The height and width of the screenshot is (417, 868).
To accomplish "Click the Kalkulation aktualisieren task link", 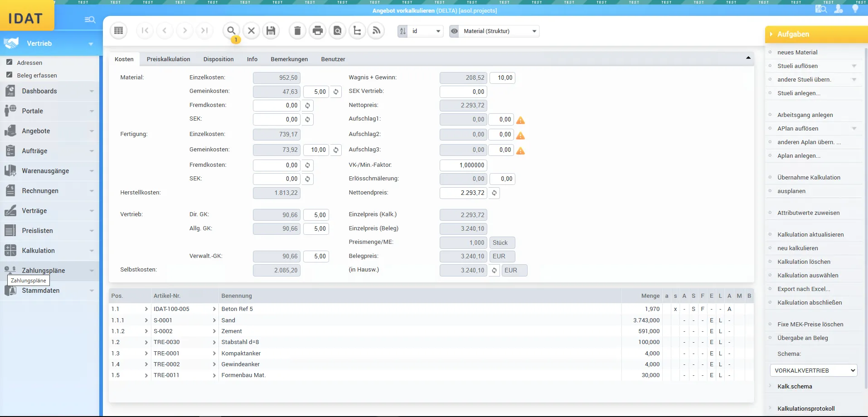I will point(810,235).
